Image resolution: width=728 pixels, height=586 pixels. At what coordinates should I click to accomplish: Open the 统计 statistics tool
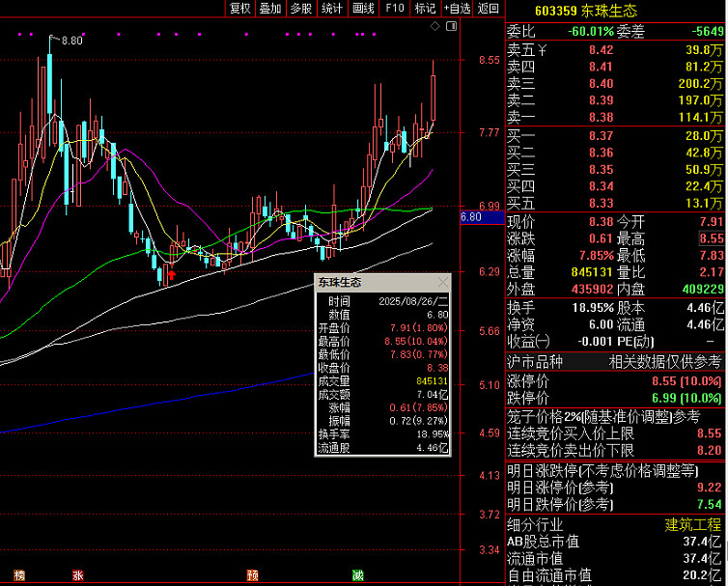(x=332, y=9)
